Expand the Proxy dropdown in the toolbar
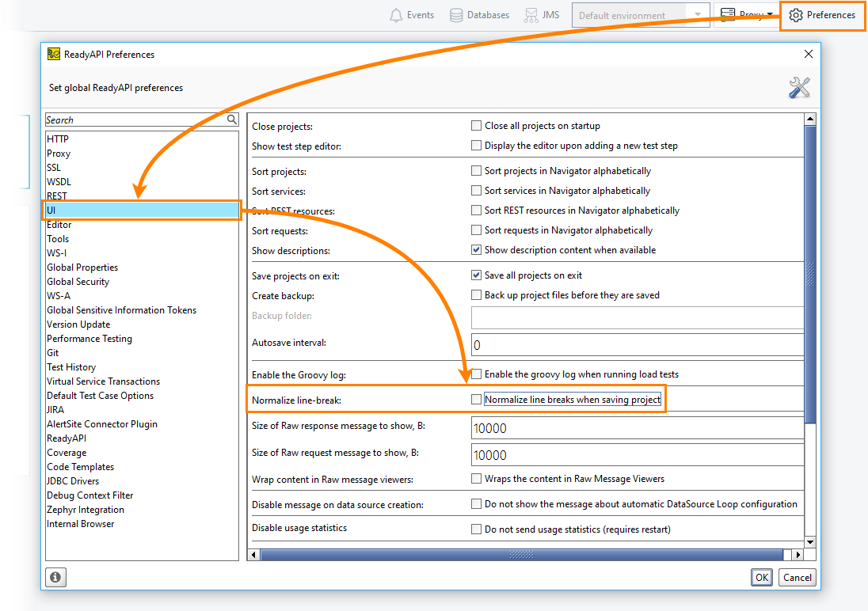This screenshot has width=868, height=611. (x=766, y=14)
